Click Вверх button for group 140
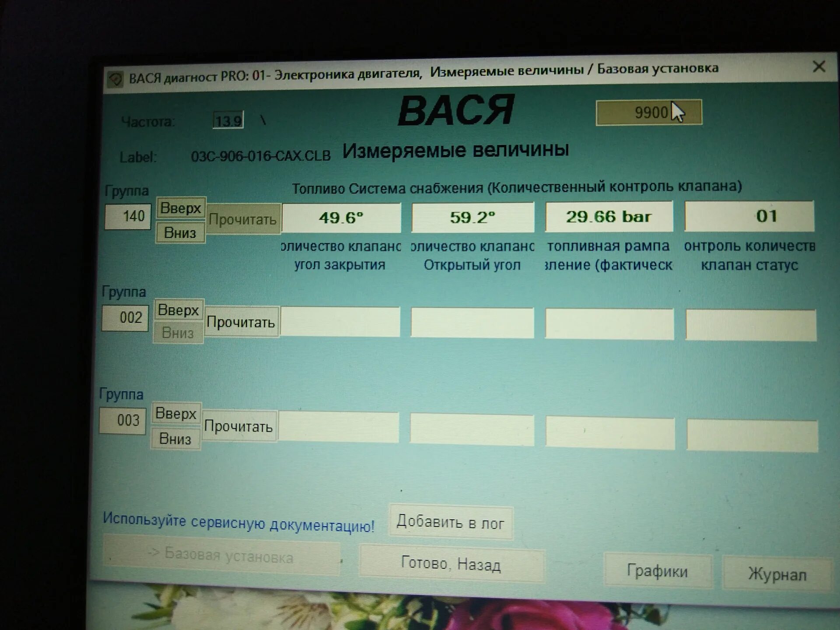 (180, 208)
